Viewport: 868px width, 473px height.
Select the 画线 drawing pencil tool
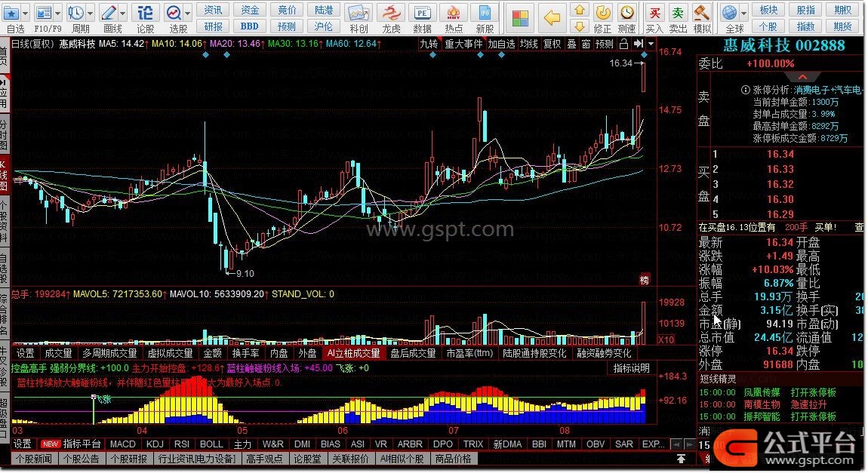click(x=109, y=12)
